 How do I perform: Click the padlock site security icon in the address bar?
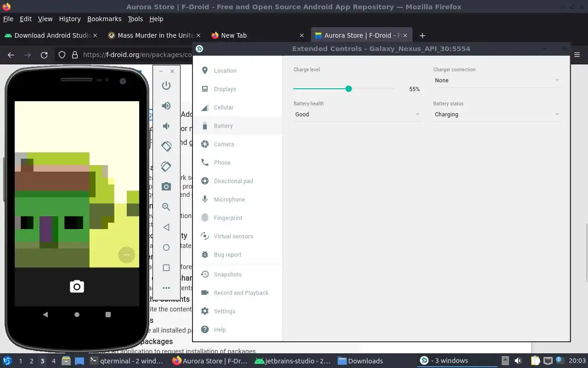(74, 55)
